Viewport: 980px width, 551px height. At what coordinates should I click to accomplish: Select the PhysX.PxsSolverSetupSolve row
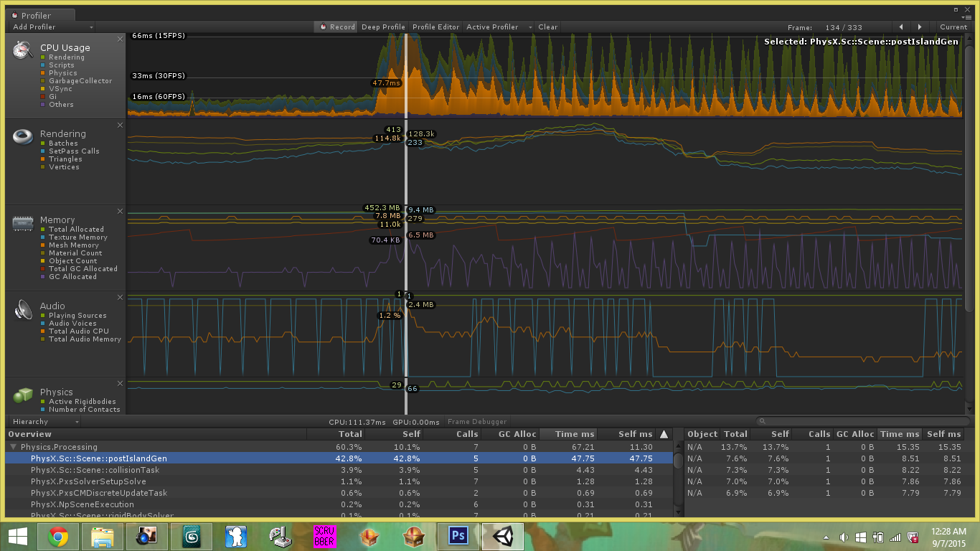(339, 481)
